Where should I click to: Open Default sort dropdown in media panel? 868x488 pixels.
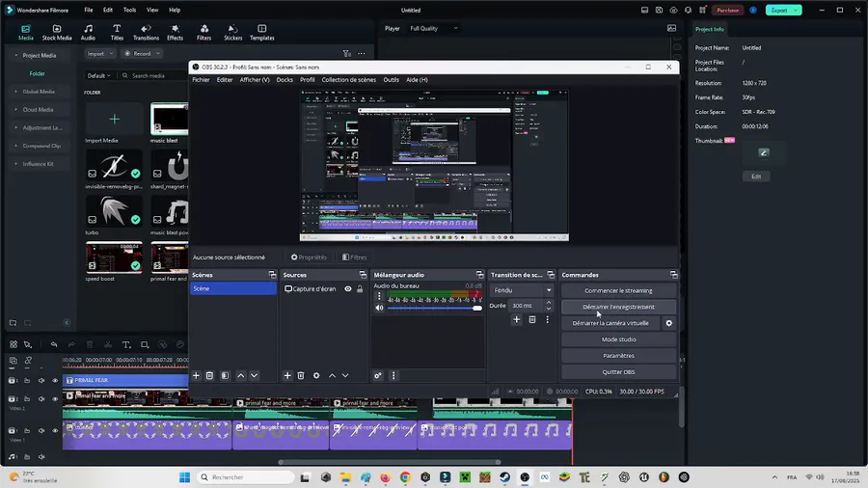point(99,76)
